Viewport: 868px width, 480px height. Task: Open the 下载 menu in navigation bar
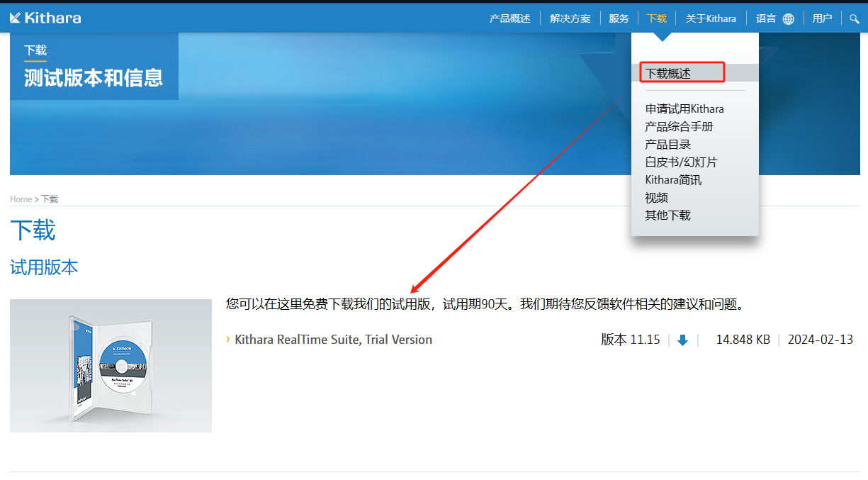pos(657,18)
